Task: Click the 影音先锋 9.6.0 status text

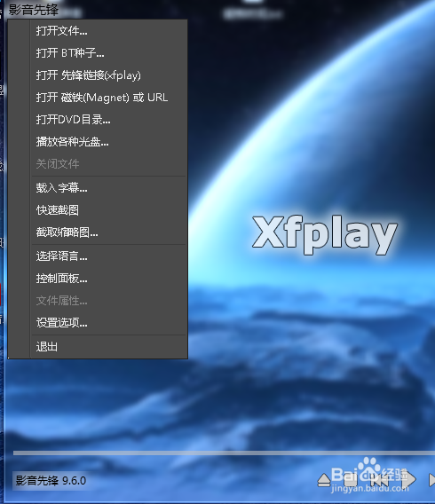Action: coord(51,481)
